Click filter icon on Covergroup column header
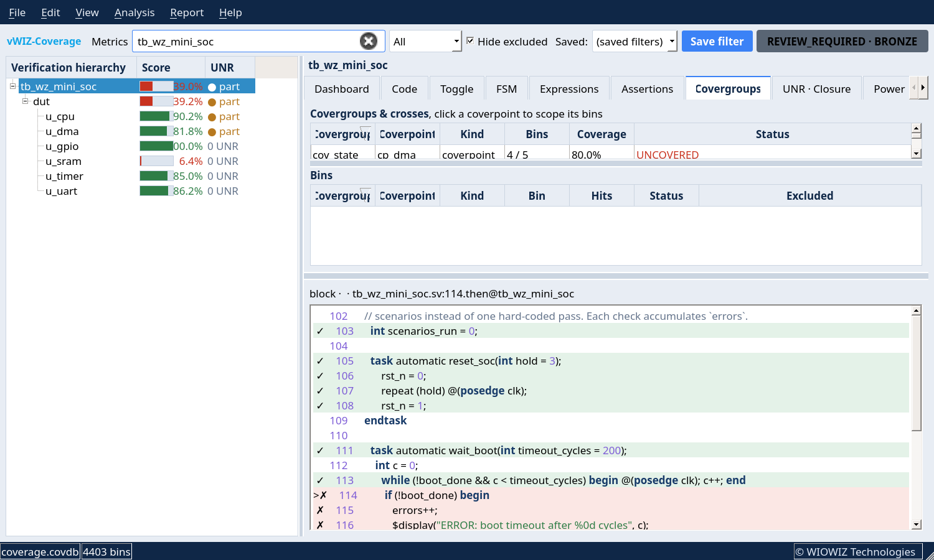Image resolution: width=934 pixels, height=560 pixels. click(366, 134)
